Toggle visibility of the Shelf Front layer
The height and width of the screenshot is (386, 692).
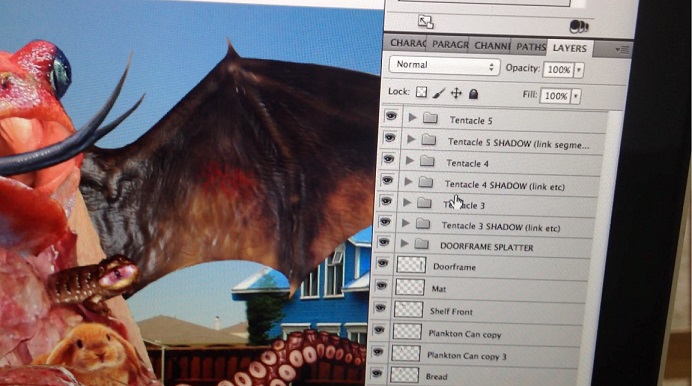coord(380,307)
